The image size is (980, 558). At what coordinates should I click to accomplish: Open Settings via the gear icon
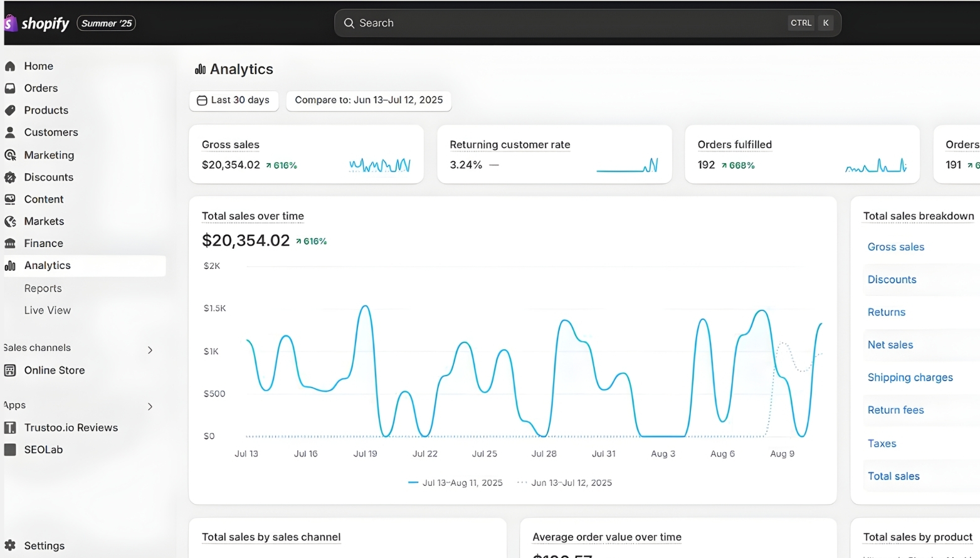(x=10, y=545)
